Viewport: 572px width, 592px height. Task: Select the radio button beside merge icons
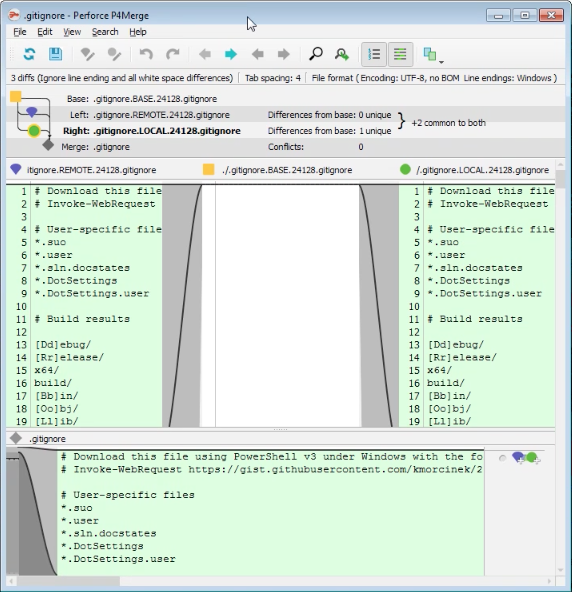coord(502,458)
